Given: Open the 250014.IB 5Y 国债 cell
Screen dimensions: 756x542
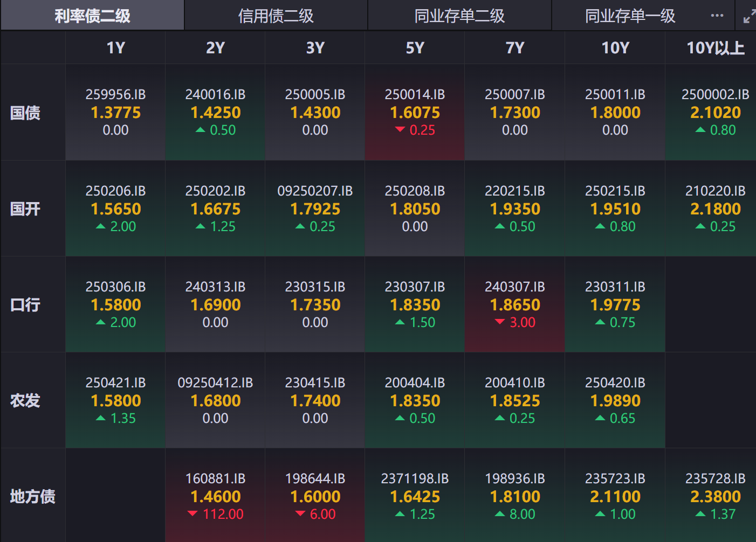Looking at the screenshot, I should point(415,113).
